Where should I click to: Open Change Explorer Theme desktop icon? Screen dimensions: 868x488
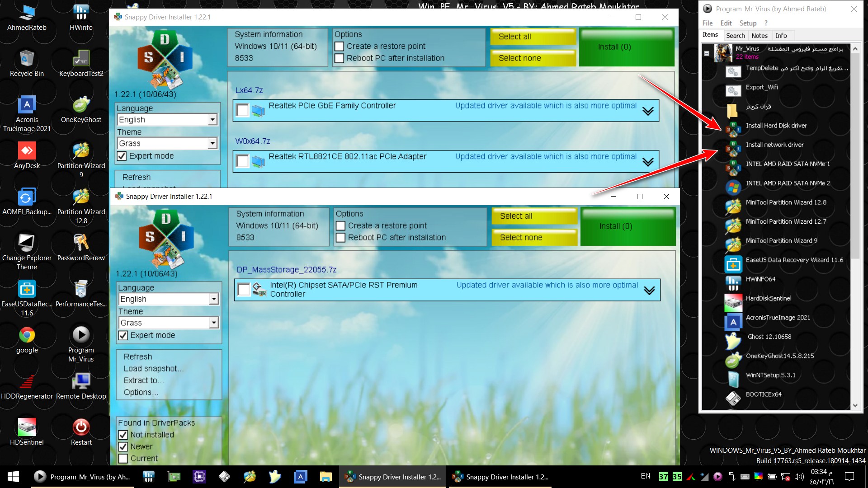[x=27, y=252]
